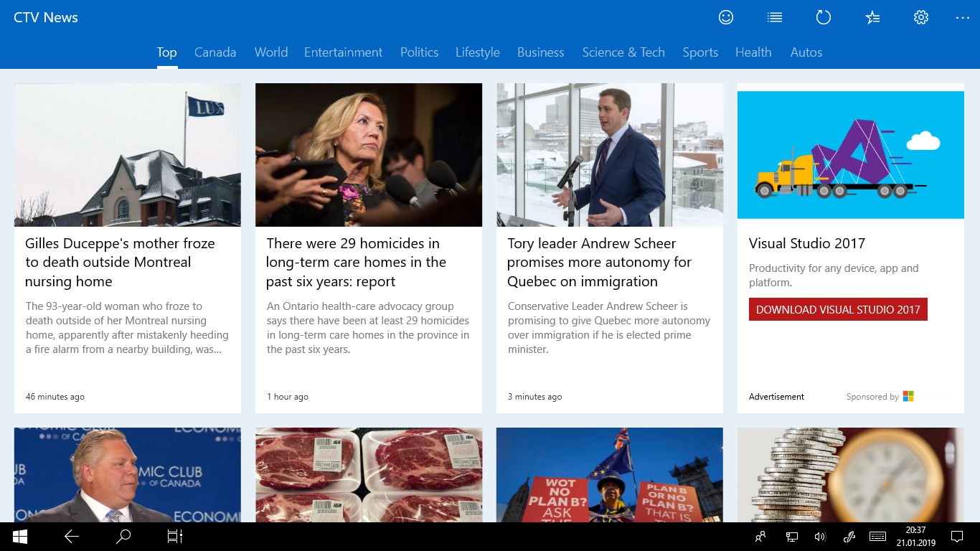The width and height of the screenshot is (980, 551).
Task: Switch to the World tab
Action: coord(271,52)
